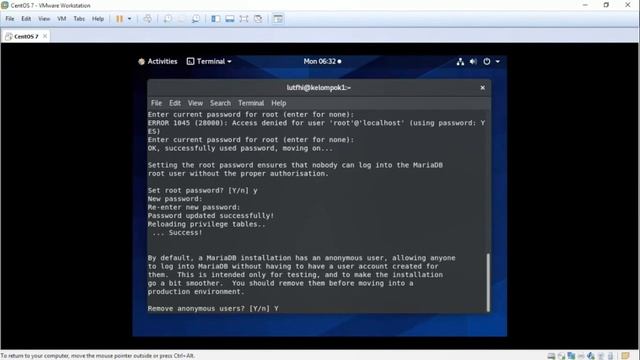Open terminal View menu

click(195, 103)
